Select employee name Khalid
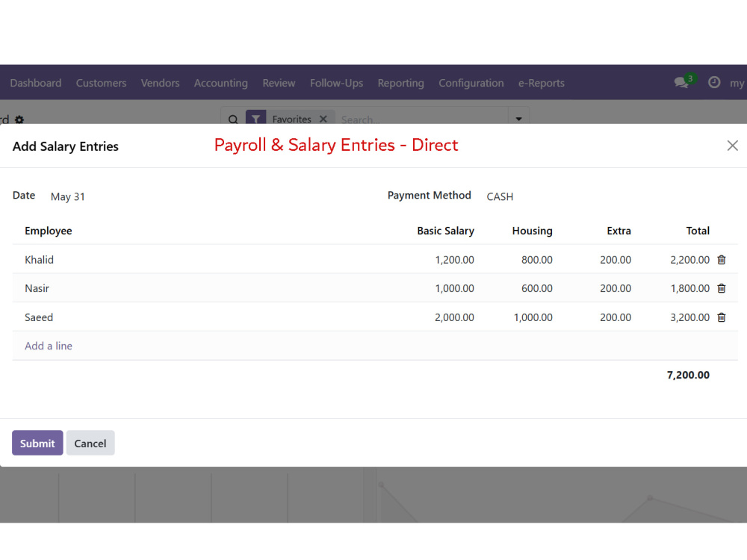 click(x=39, y=260)
